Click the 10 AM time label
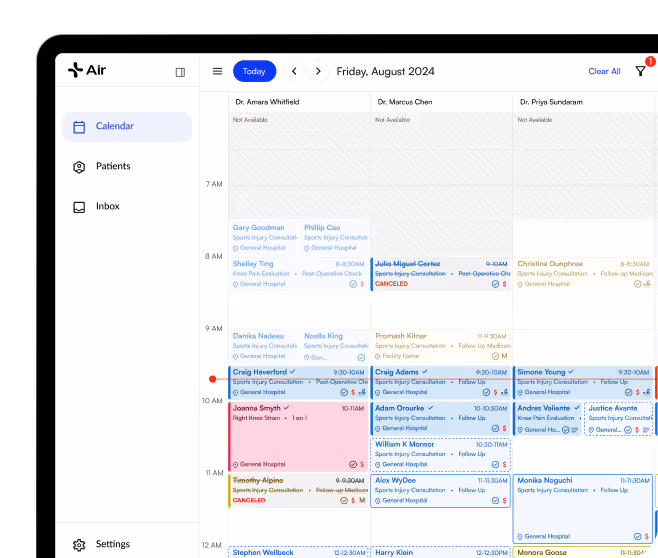This screenshot has width=658, height=558. tap(212, 401)
